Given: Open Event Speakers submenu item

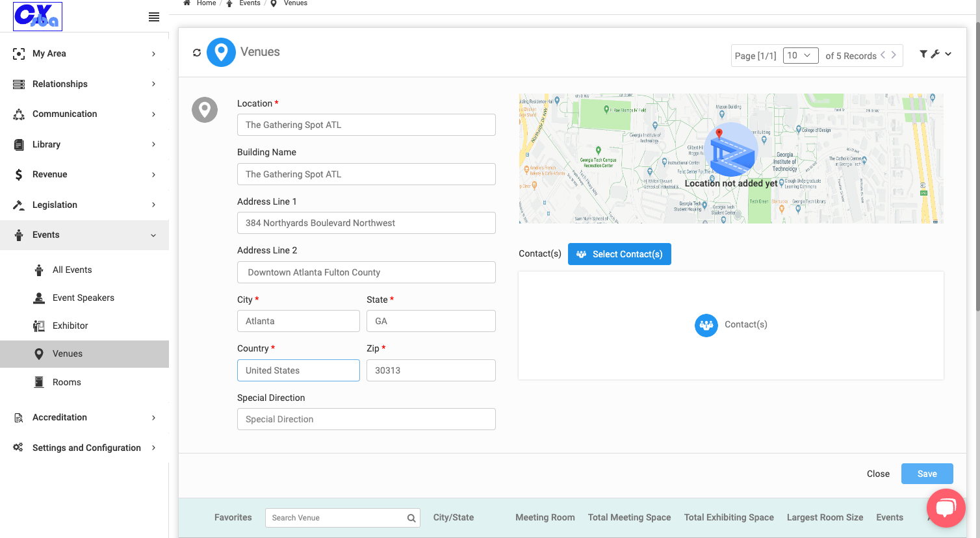Looking at the screenshot, I should coord(84,298).
